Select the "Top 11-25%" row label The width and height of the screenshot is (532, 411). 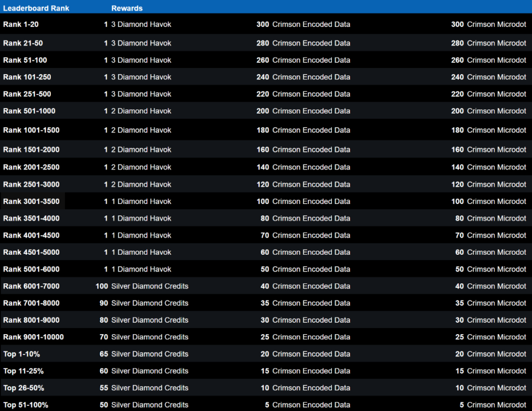[x=23, y=371]
